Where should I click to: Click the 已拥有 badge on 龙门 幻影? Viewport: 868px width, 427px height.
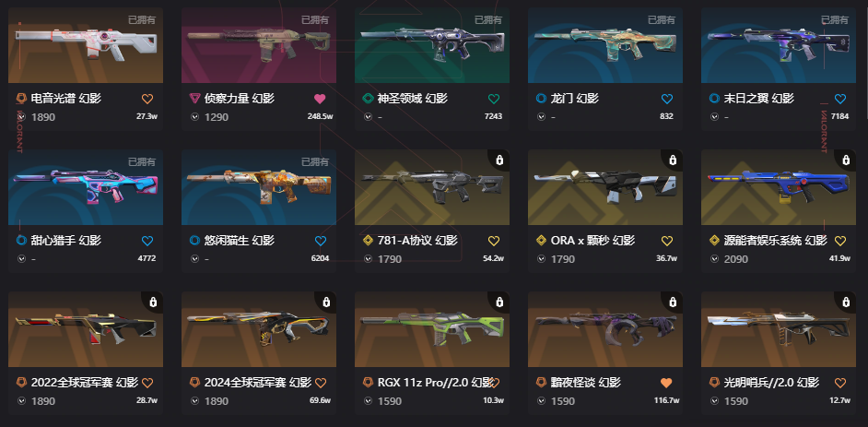pyautogui.click(x=662, y=20)
